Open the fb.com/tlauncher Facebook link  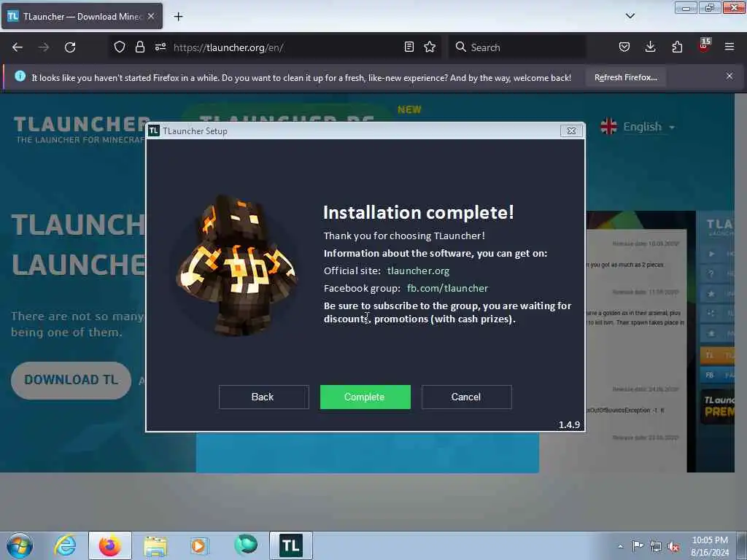click(447, 288)
